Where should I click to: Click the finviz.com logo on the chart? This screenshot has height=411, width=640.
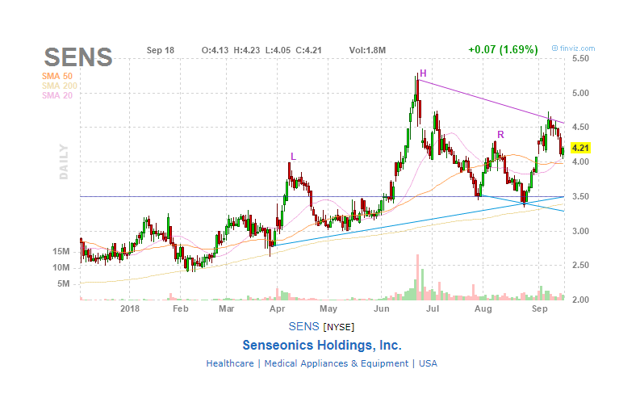[x=573, y=48]
